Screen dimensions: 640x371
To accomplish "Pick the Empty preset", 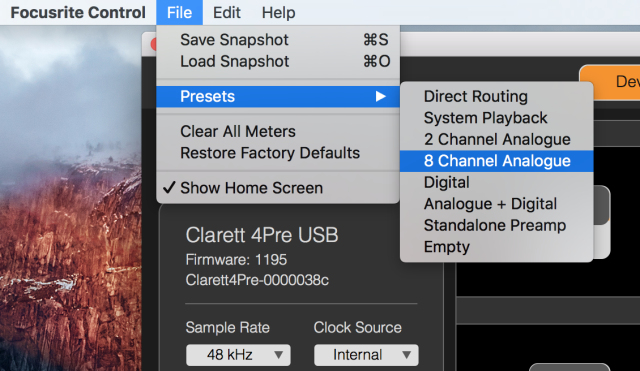I will tap(496, 247).
